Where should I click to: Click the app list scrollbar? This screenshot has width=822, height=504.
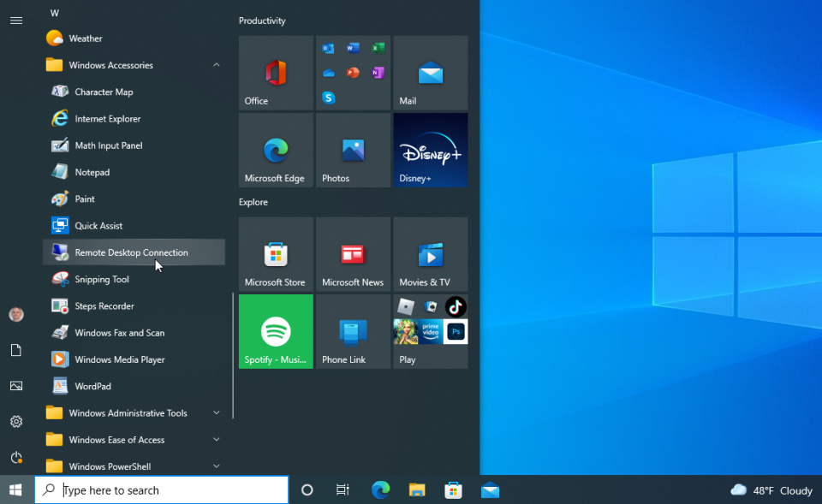coord(233,355)
